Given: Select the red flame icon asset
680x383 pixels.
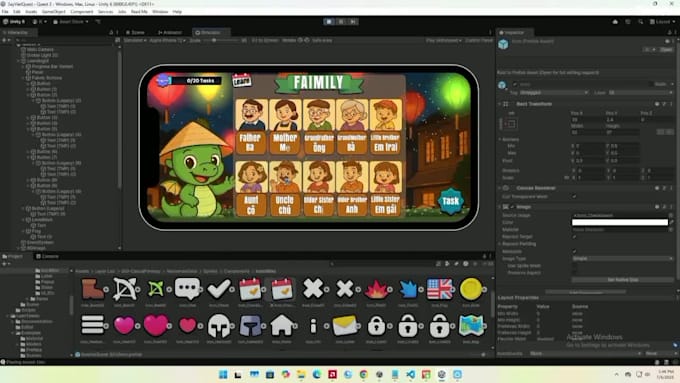Looking at the screenshot, I should coord(376,289).
